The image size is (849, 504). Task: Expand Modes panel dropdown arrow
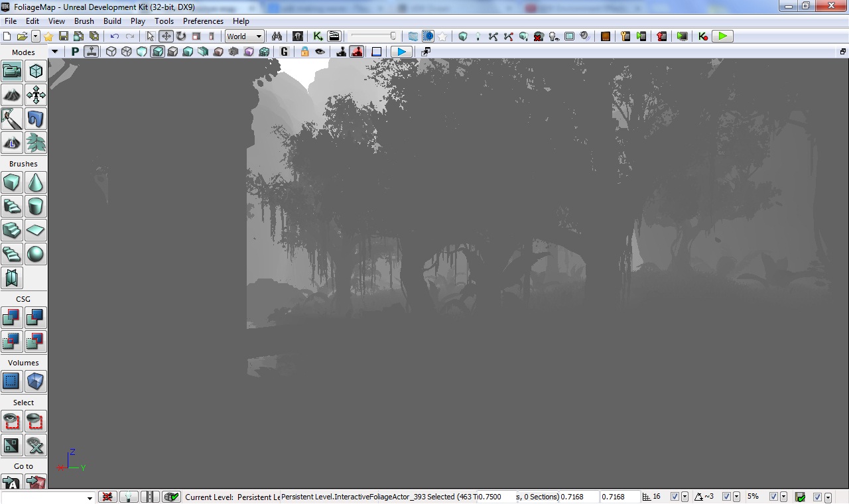54,52
